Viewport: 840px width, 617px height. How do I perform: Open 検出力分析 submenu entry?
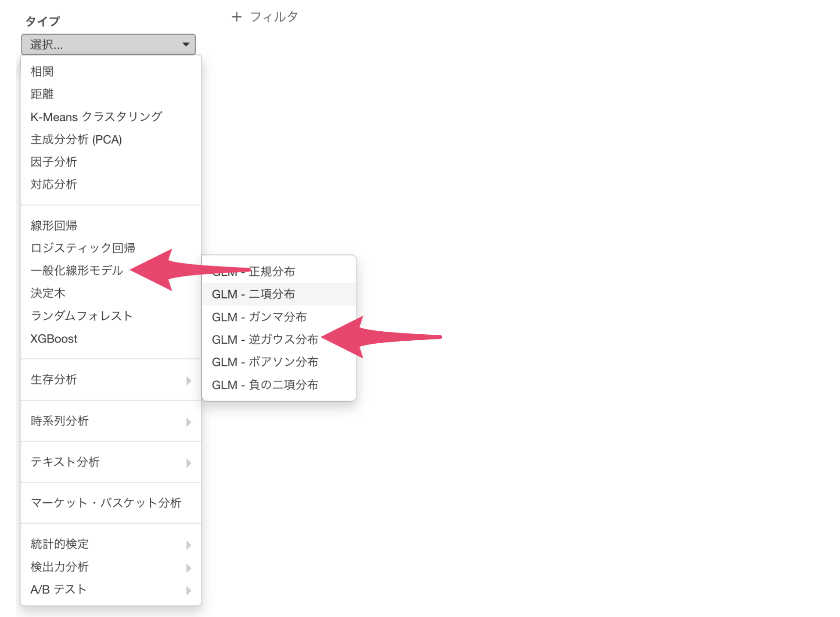tap(111, 567)
